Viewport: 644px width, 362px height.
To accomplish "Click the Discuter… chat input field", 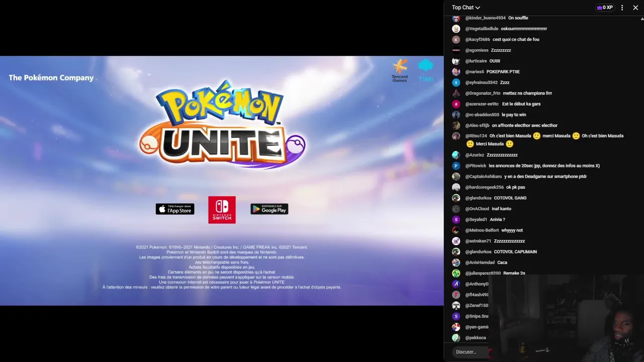I will coord(470,352).
